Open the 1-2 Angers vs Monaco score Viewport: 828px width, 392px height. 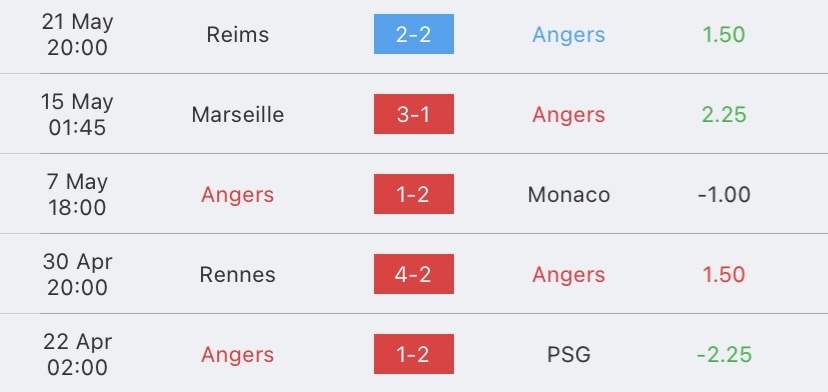pos(413,194)
